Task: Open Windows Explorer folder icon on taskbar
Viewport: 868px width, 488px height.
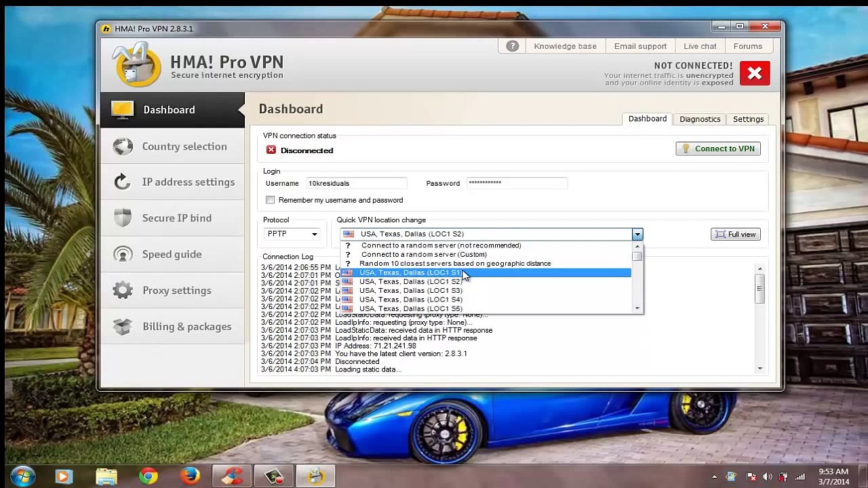Action: click(x=106, y=476)
